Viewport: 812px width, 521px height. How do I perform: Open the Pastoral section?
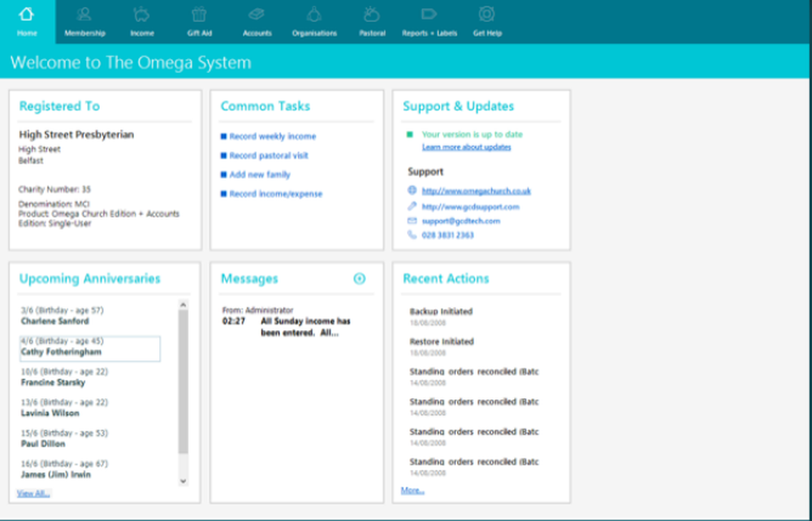372,22
